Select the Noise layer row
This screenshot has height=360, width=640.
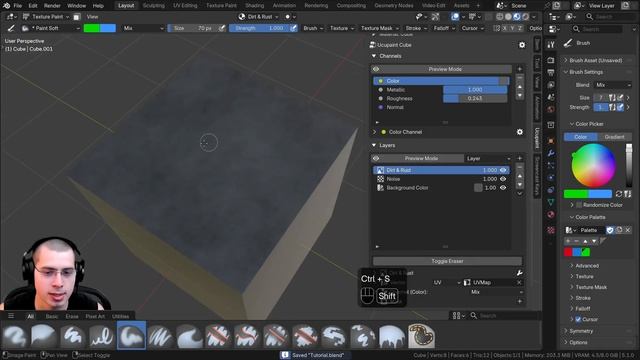(x=441, y=179)
